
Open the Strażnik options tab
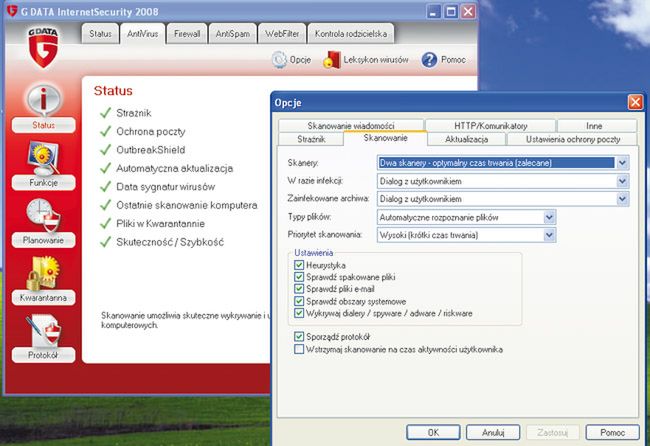point(311,139)
